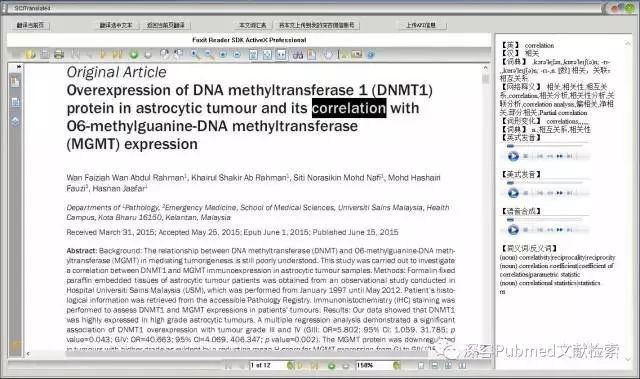Click the fit width view icon
Viewport: 640px width, 379px height.
pyautogui.click(x=281, y=54)
